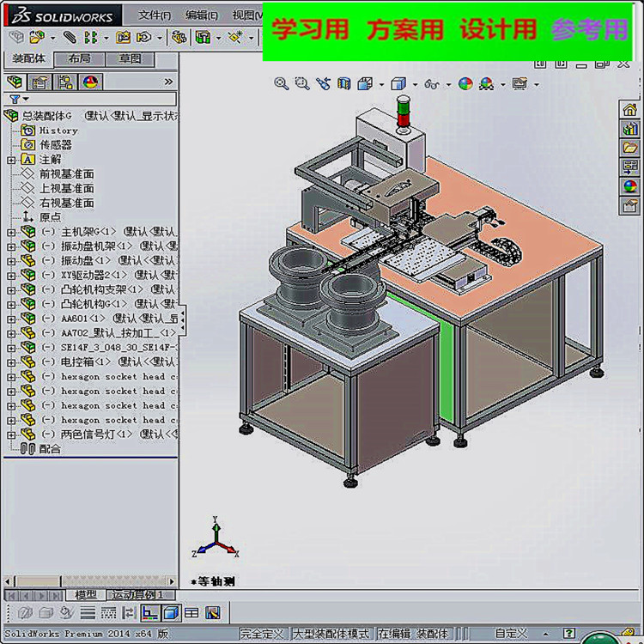Click the 自定义 units status button
The height and width of the screenshot is (644, 644).
click(511, 634)
